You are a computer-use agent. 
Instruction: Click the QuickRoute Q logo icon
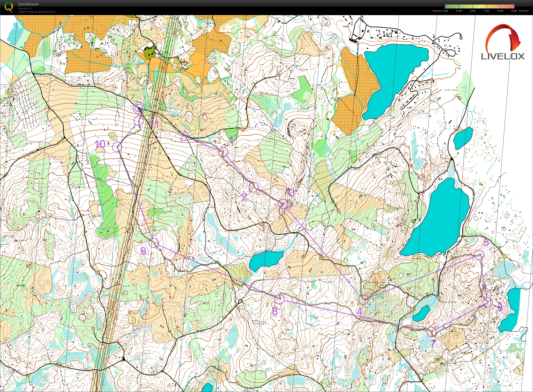click(x=9, y=7)
